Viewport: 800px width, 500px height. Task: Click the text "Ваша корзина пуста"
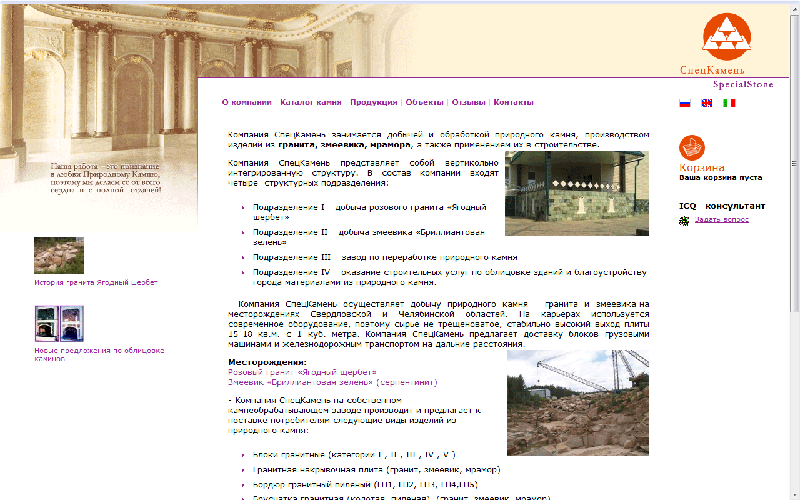point(720,178)
